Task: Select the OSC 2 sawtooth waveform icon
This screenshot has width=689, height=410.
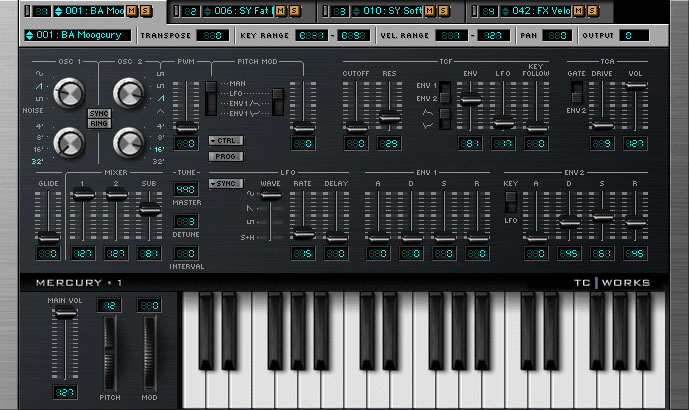Action: [x=161, y=98]
